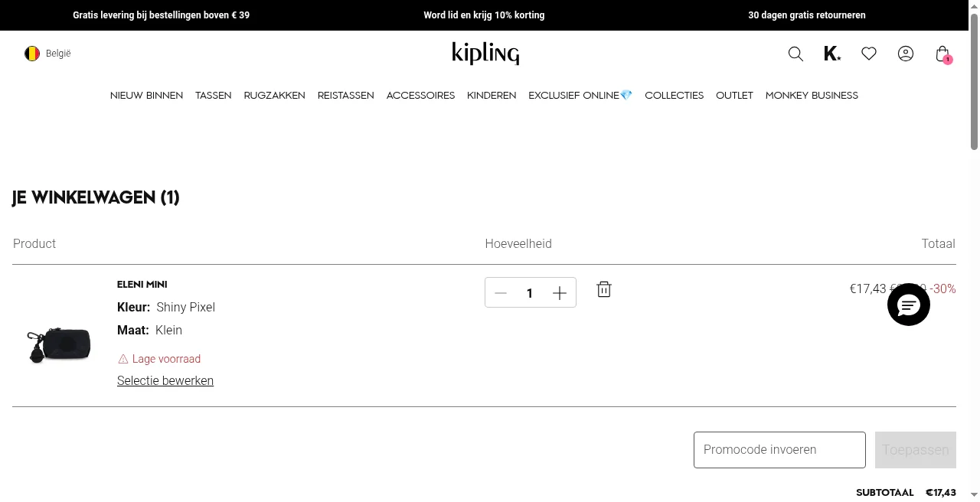This screenshot has width=980, height=502.
Task: Open the Exclusief Online menu
Action: tap(580, 96)
